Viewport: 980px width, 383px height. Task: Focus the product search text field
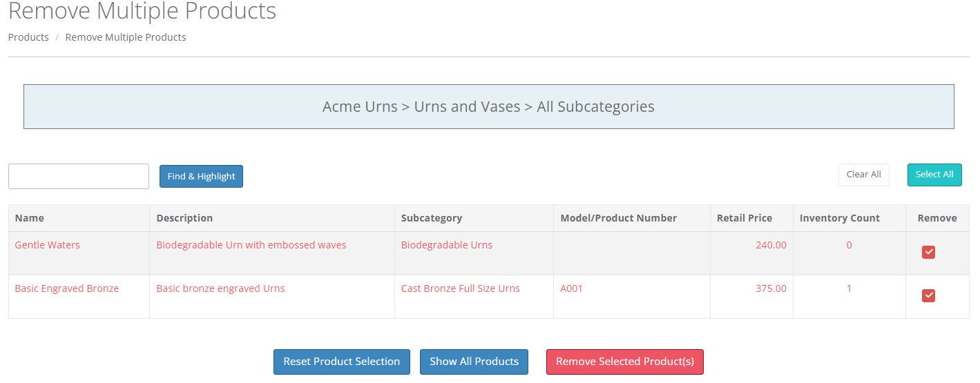79,176
